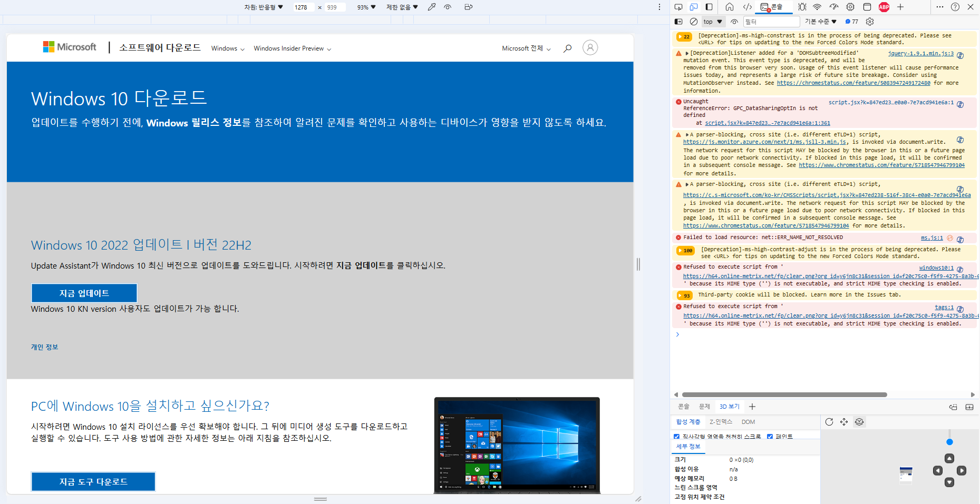
Task: Add a drawer tool with plus icon
Action: coord(752,407)
